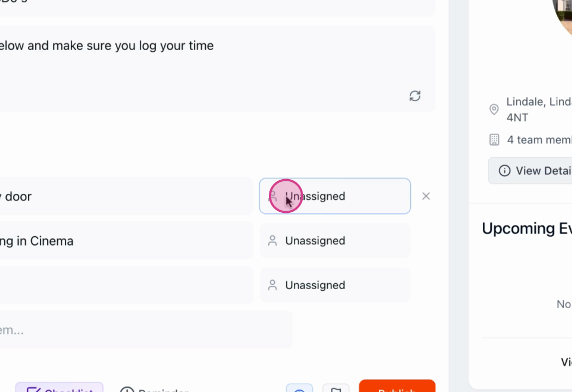
Task: Click the empty third checklist item field
Action: click(x=127, y=285)
